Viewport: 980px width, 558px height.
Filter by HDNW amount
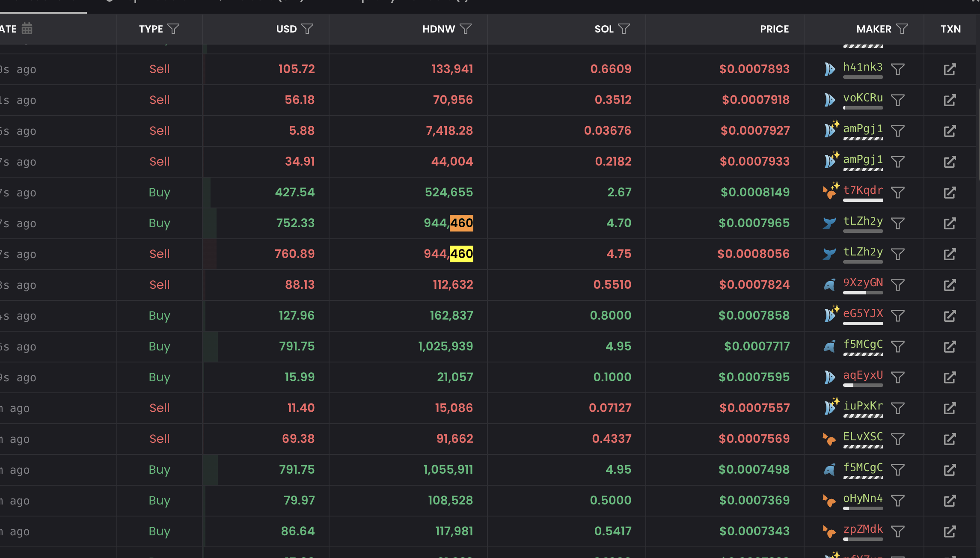click(x=466, y=29)
